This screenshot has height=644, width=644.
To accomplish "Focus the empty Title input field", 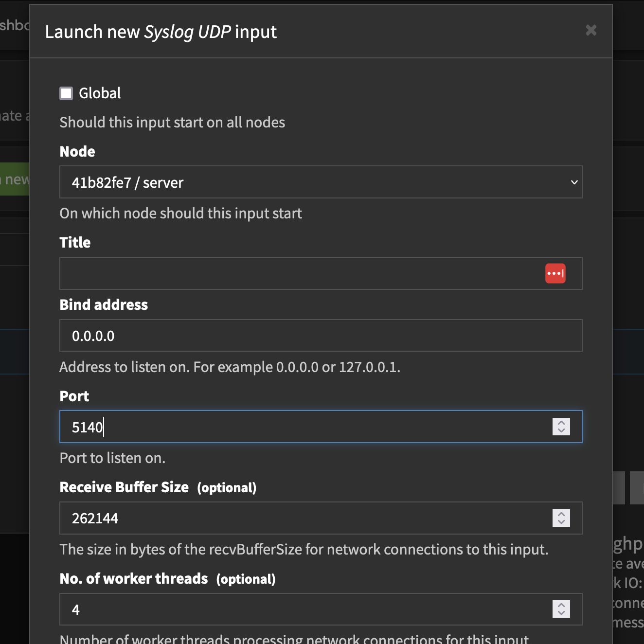I will pyautogui.click(x=302, y=273).
